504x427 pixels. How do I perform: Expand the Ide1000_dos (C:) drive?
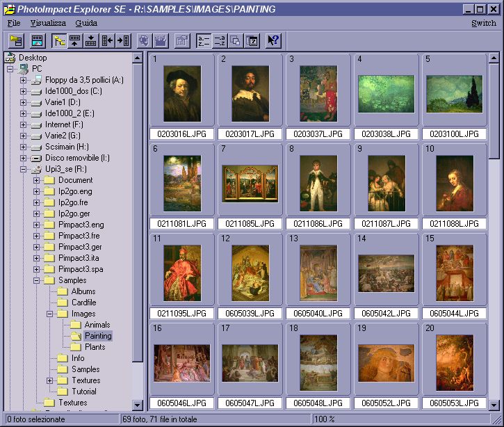click(23, 91)
